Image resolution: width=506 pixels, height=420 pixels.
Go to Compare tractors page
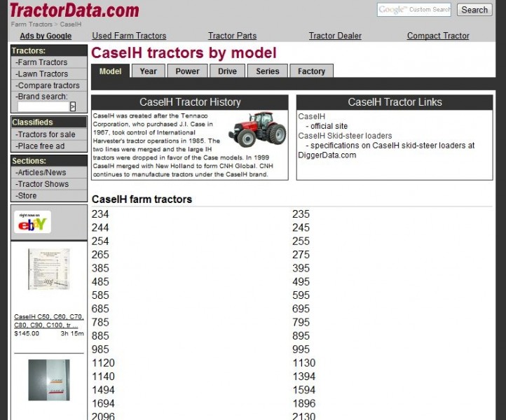[x=48, y=85]
